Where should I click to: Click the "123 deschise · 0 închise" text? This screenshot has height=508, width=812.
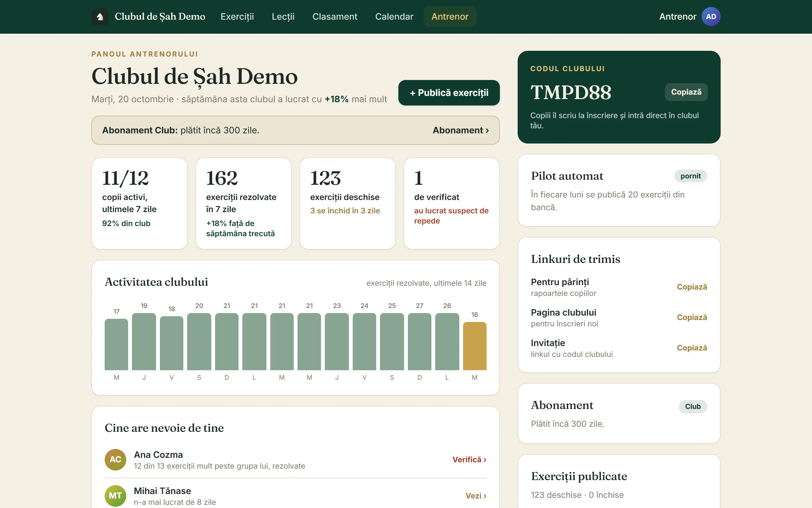[577, 495]
